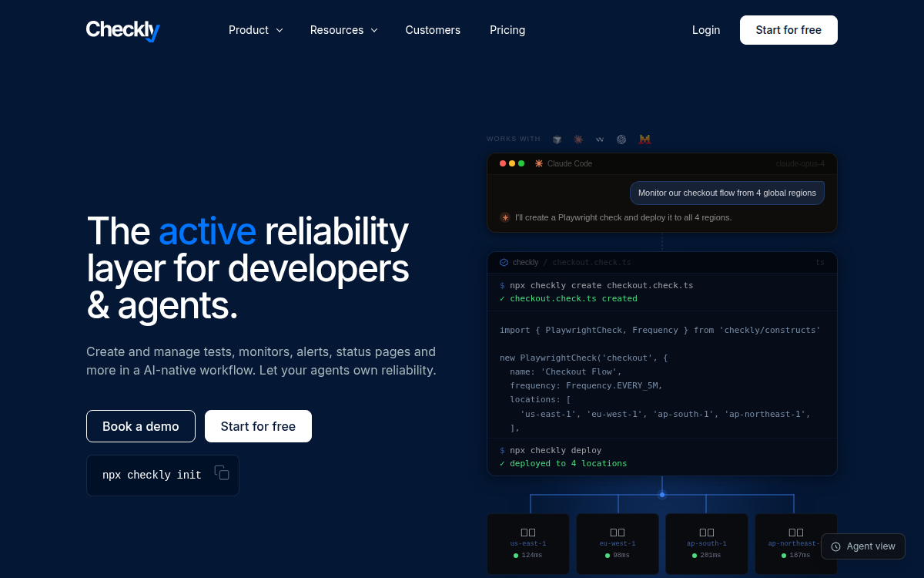
Task: Click the 'ts' language label in the file header
Action: 820,263
